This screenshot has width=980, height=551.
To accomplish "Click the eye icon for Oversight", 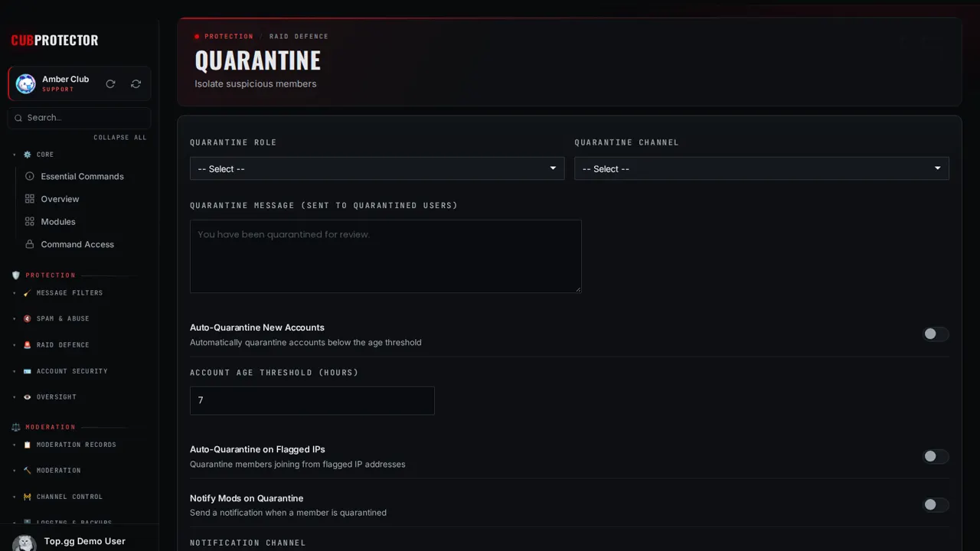I will pos(28,397).
